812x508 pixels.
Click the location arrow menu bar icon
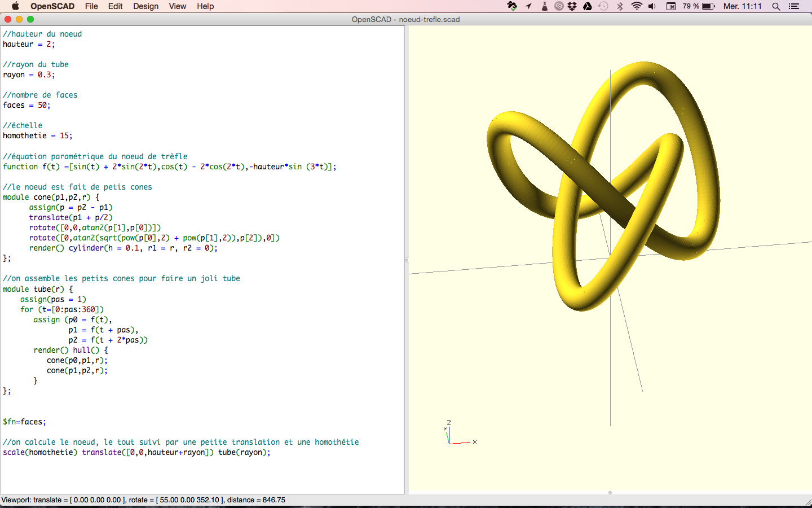point(528,6)
